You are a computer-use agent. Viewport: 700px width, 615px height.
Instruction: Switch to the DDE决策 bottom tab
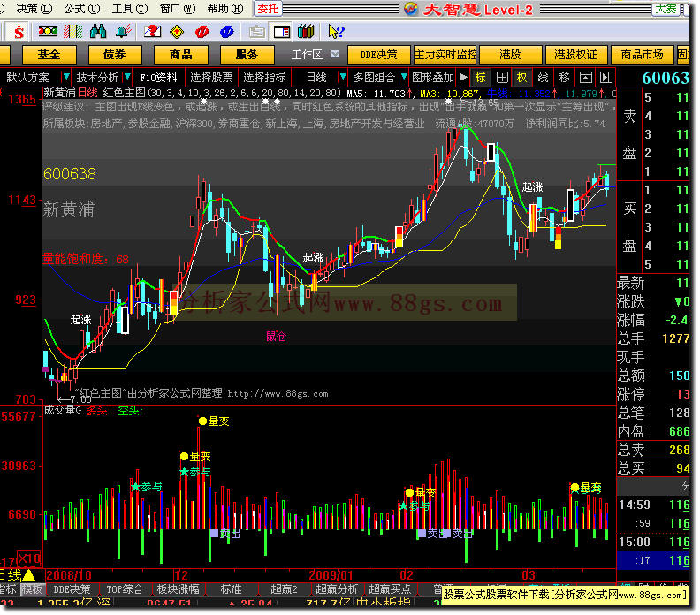(x=72, y=589)
